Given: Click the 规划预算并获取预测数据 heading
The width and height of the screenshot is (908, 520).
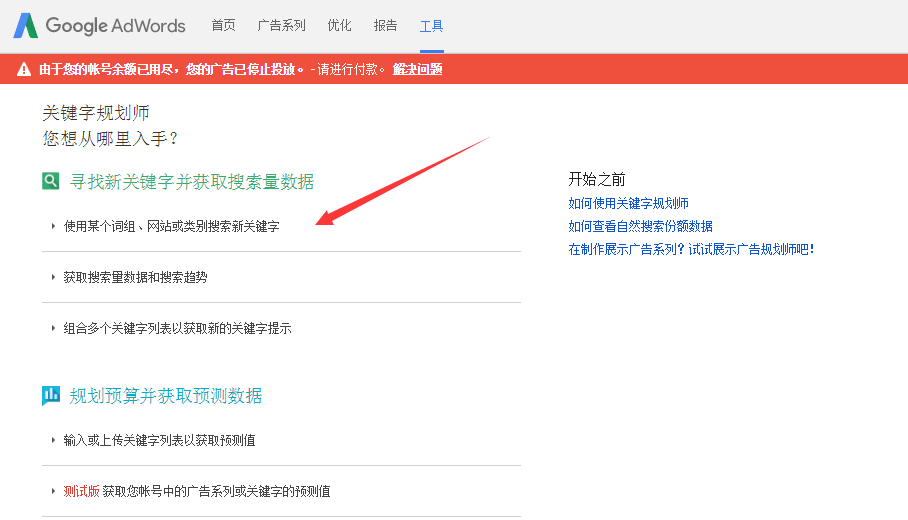Looking at the screenshot, I should coord(166,396).
